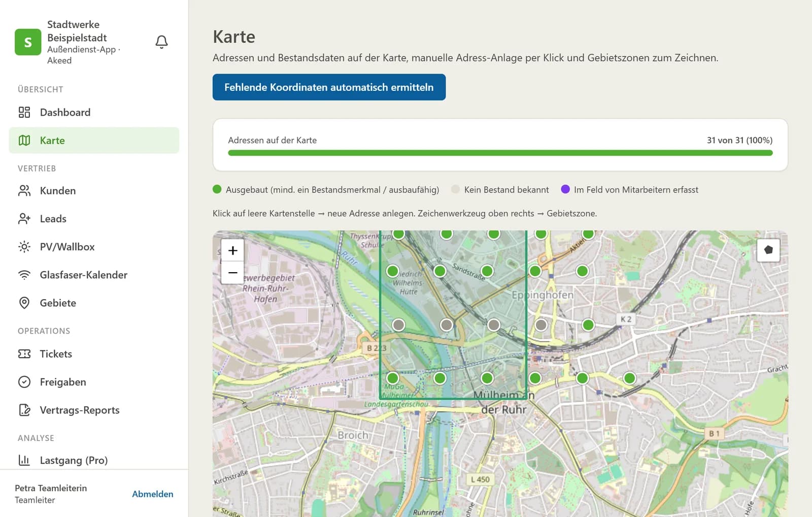Open the Leads page

[94, 218]
